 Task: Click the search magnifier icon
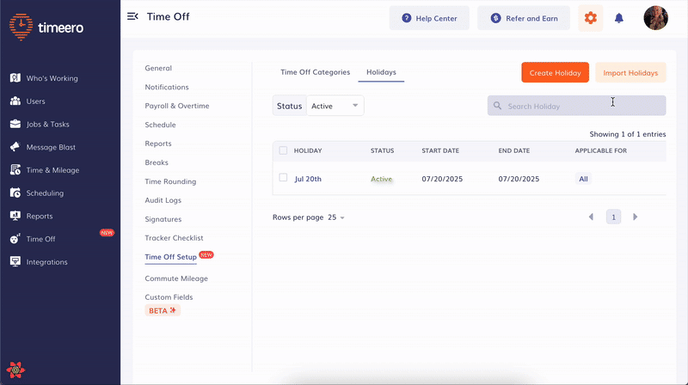coord(497,106)
